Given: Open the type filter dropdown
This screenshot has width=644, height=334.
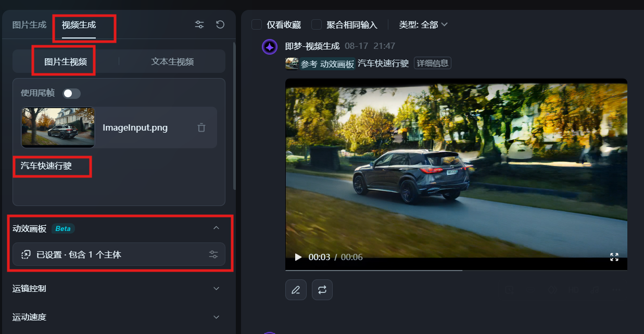Looking at the screenshot, I should coord(423,24).
